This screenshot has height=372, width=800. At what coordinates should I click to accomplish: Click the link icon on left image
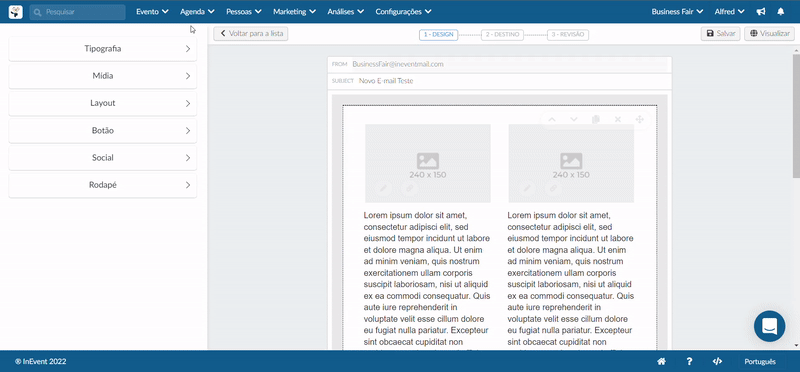(x=409, y=188)
